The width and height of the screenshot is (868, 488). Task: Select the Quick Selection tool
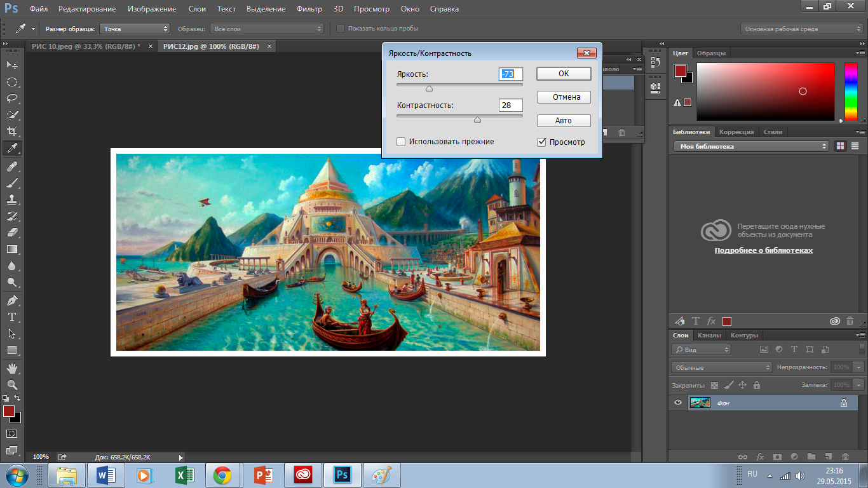click(x=11, y=115)
